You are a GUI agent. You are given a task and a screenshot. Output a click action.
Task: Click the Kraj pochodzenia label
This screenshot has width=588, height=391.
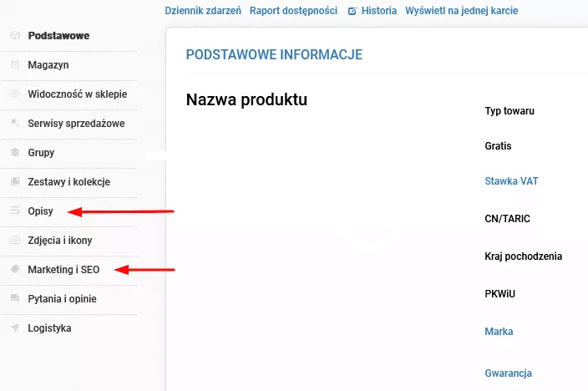click(523, 256)
